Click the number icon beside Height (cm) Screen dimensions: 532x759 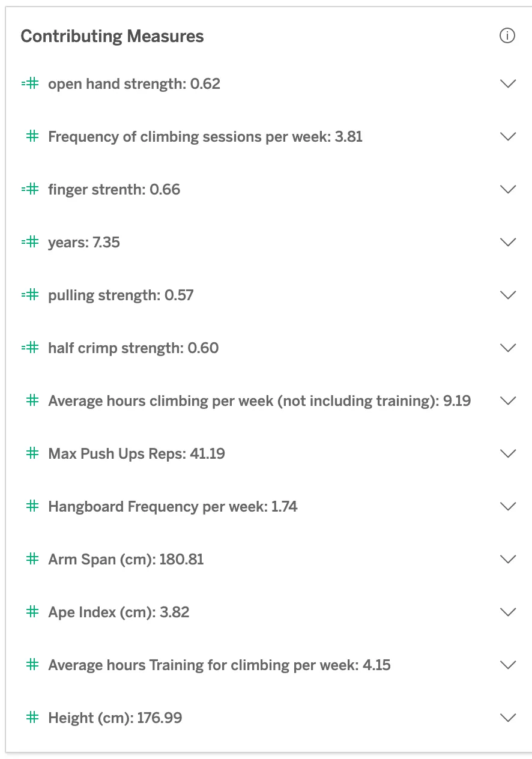(32, 718)
